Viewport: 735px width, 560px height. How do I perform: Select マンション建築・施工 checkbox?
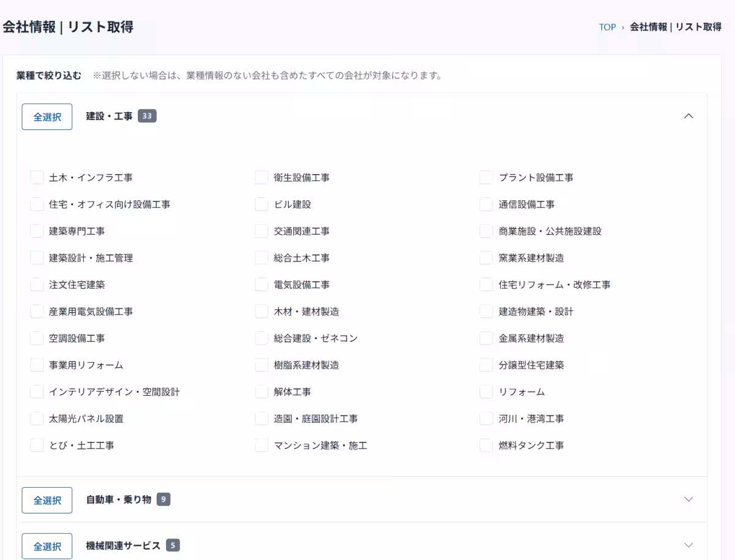261,445
